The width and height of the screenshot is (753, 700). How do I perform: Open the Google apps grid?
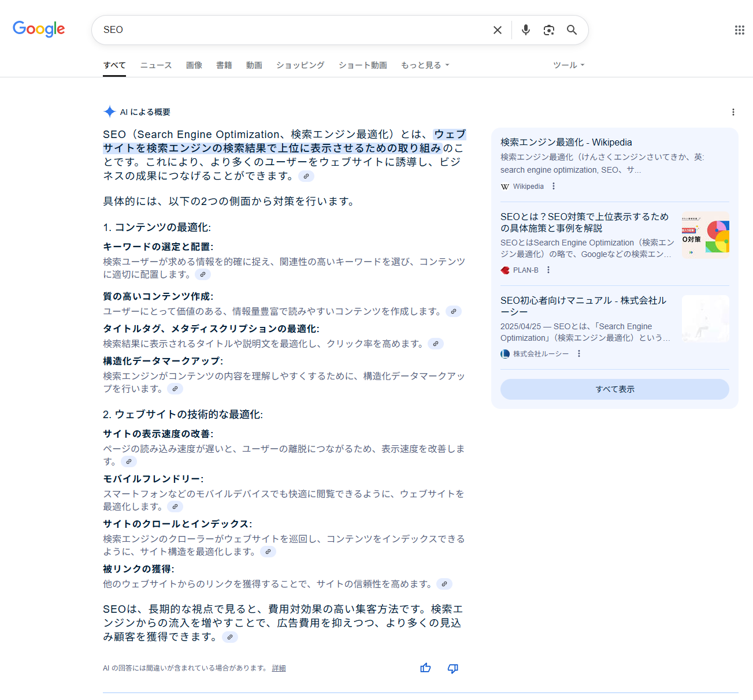pyautogui.click(x=739, y=30)
